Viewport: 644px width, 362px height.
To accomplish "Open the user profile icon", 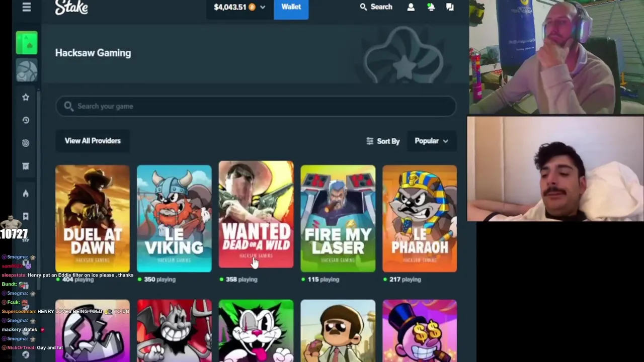I will [x=411, y=7].
